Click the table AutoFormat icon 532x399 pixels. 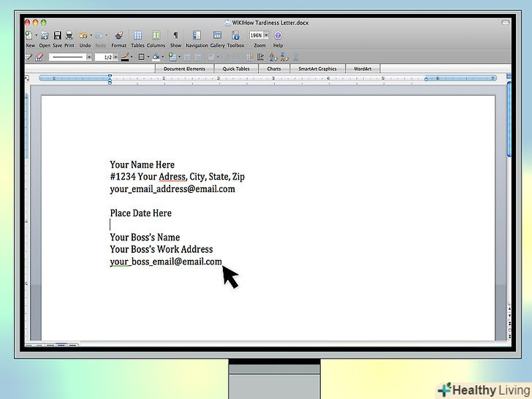[x=250, y=57]
